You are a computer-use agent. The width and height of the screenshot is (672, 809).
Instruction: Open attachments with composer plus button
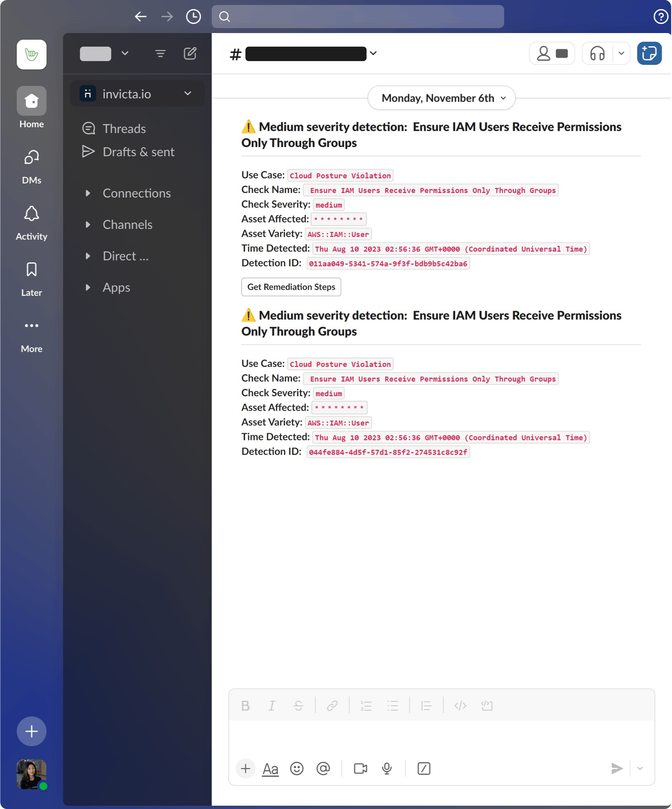point(245,769)
